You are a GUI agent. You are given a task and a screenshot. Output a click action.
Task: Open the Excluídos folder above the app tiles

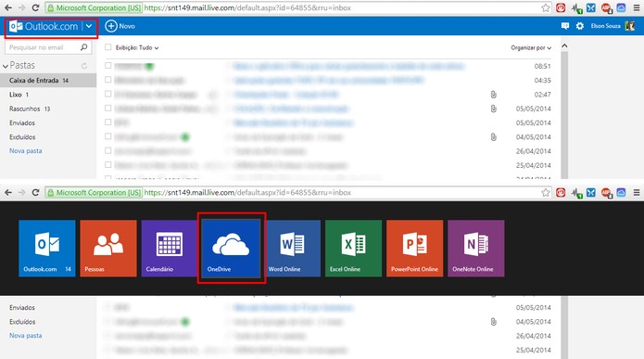click(22, 137)
